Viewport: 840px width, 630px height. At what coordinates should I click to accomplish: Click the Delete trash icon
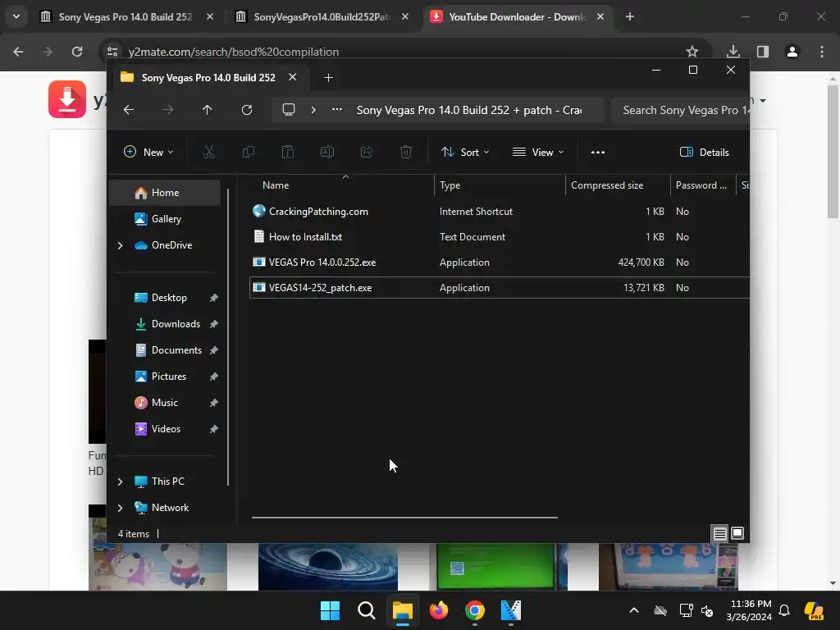coord(406,152)
